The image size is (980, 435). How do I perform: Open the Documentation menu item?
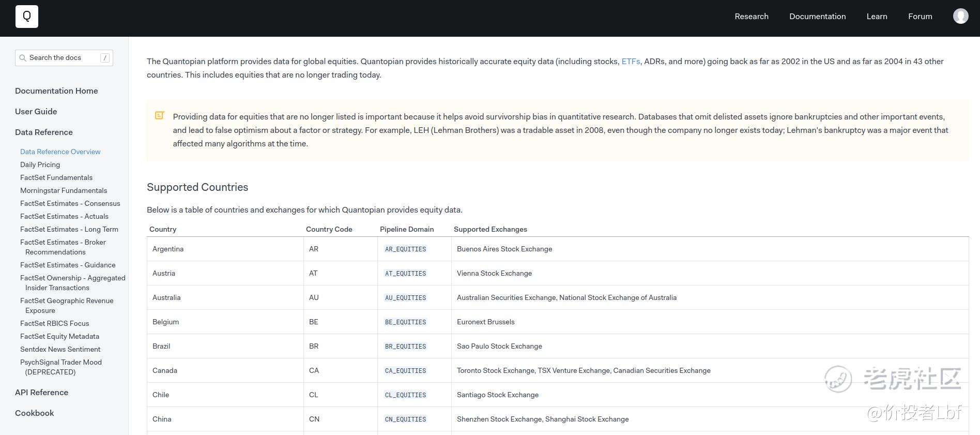(x=817, y=17)
